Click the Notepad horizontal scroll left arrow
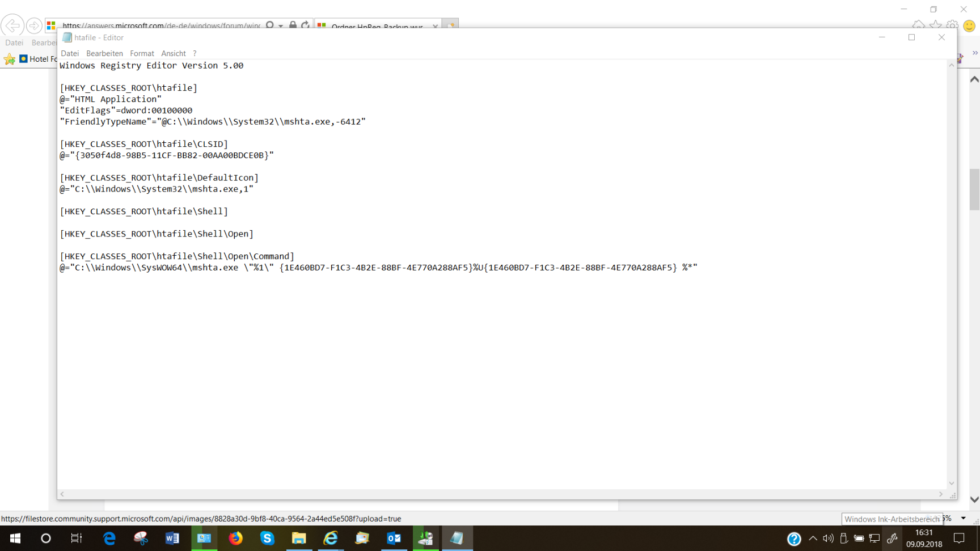 (62, 494)
